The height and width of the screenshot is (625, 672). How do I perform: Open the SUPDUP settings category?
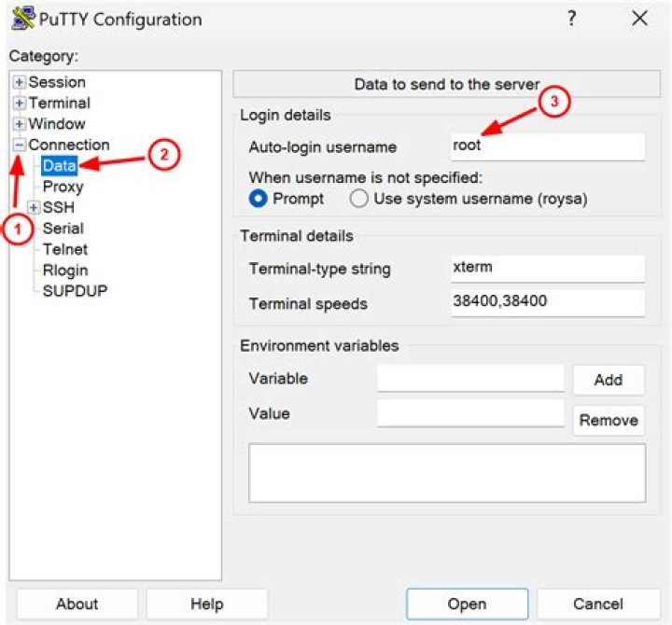(x=75, y=291)
